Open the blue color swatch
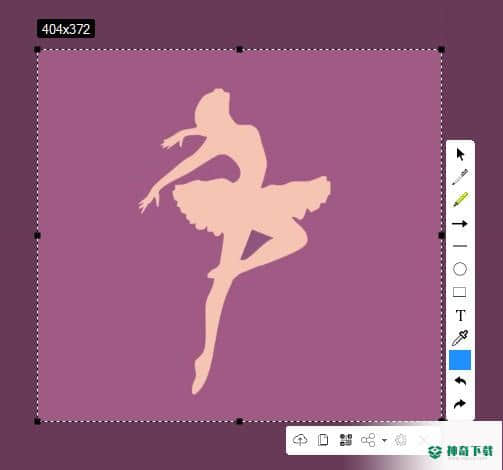503x470 pixels. pyautogui.click(x=460, y=360)
